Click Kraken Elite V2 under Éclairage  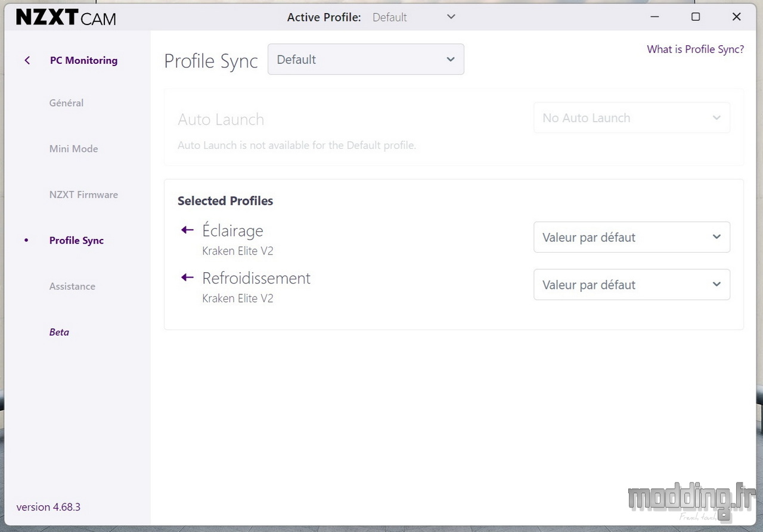(x=238, y=251)
